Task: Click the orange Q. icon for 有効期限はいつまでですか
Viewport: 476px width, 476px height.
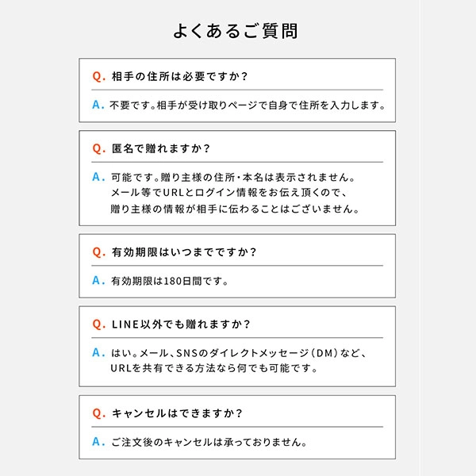Action: click(x=99, y=252)
